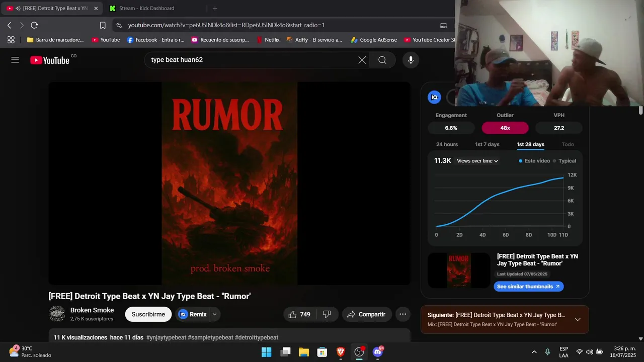This screenshot has height=362, width=644.
Task: Click the #ynjaytypebeat hashtag
Action: [x=166, y=337]
